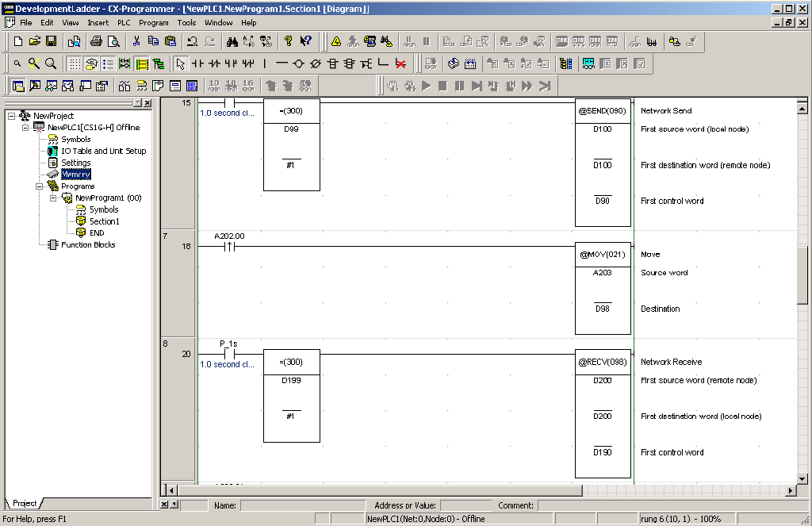Open the PLC menu
The width and height of the screenshot is (812, 526).
pos(124,23)
